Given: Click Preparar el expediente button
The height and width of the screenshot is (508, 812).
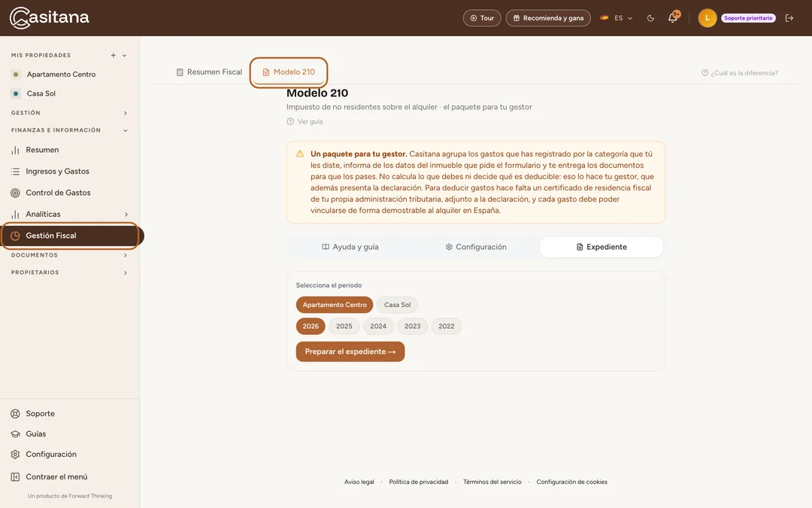Looking at the screenshot, I should (350, 351).
